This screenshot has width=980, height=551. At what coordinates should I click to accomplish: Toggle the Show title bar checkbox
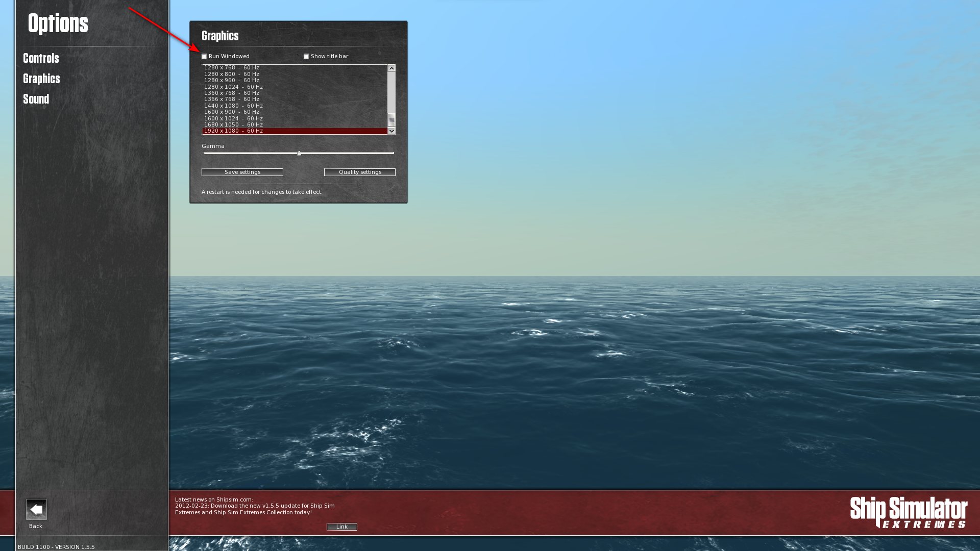coord(306,57)
